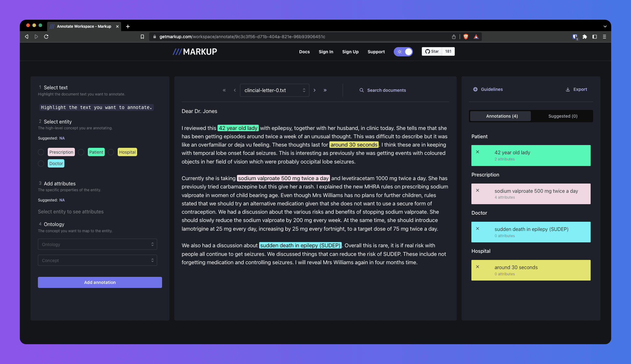
Task: Open the browser extensions puzzle icon
Action: coord(585,37)
